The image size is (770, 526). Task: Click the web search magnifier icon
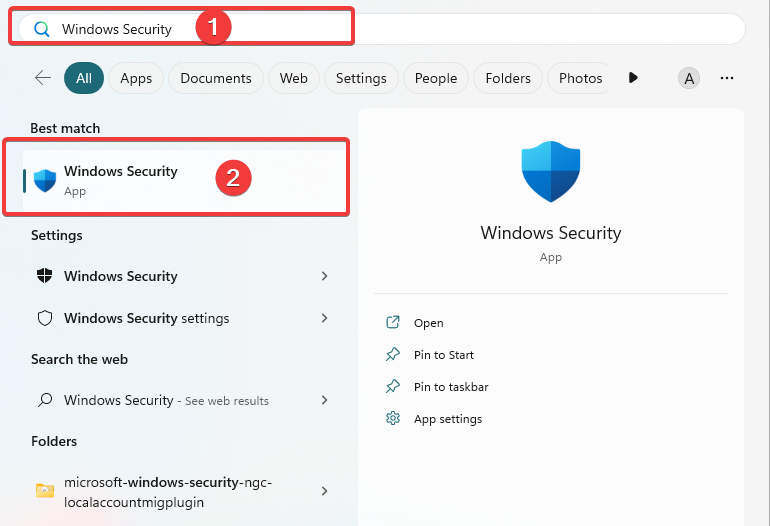click(45, 400)
